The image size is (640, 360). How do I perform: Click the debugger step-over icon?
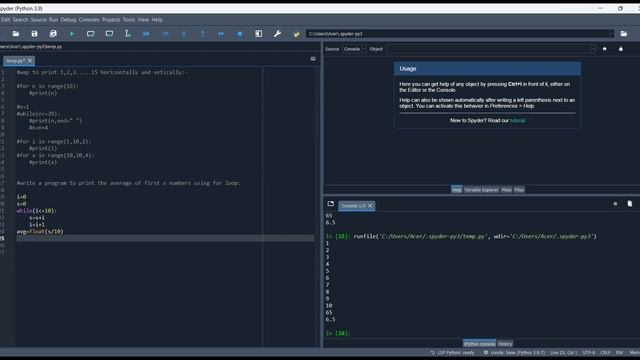coord(165,34)
